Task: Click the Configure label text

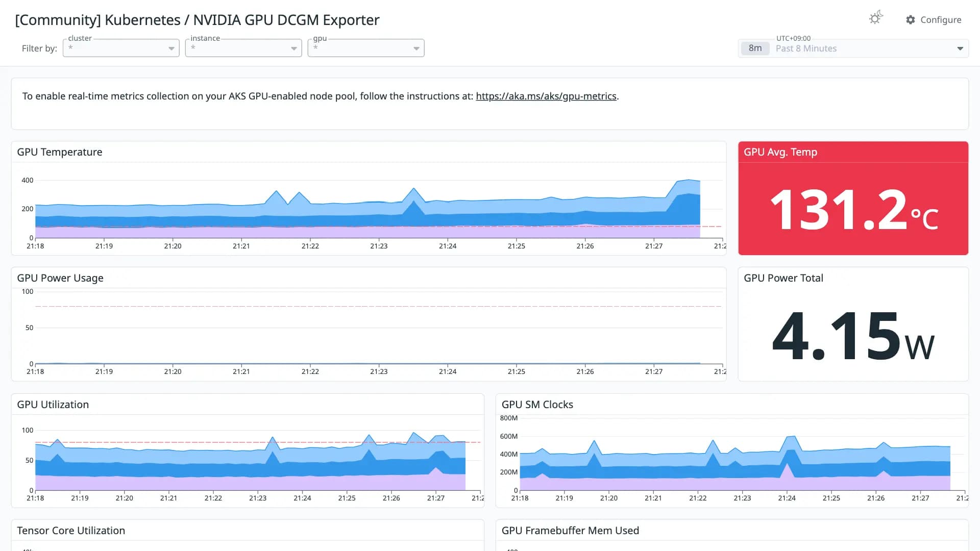Action: point(941,19)
